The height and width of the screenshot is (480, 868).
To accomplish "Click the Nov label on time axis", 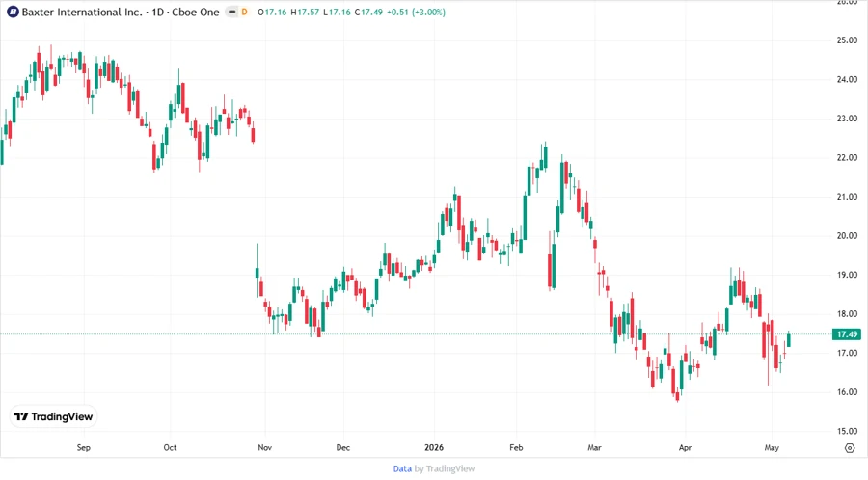I will tap(264, 447).
